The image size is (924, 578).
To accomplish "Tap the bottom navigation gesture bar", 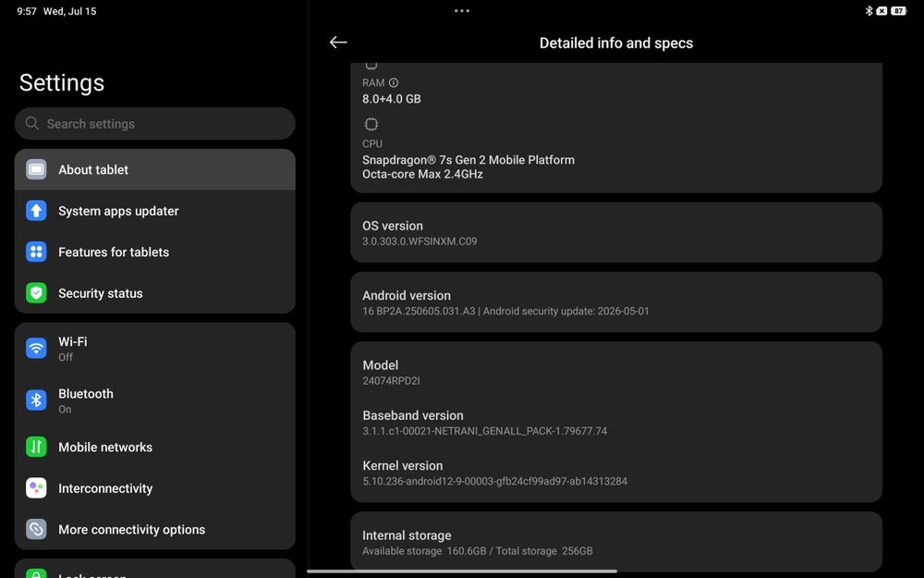I will click(462, 571).
